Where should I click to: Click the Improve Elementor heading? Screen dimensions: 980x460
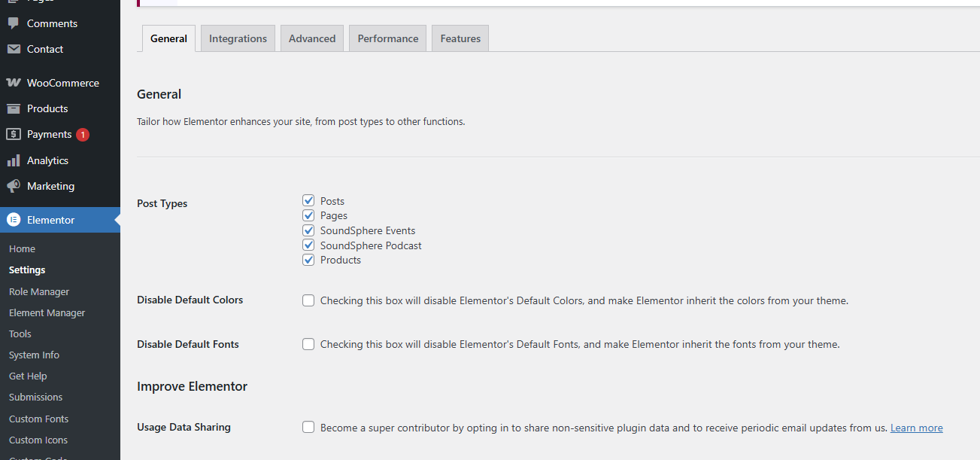192,386
